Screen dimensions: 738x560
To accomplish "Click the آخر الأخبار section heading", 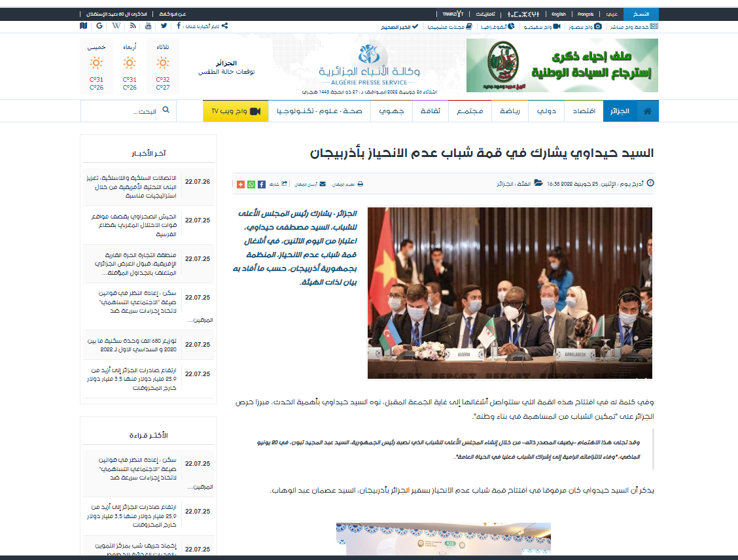I will click(x=149, y=154).
